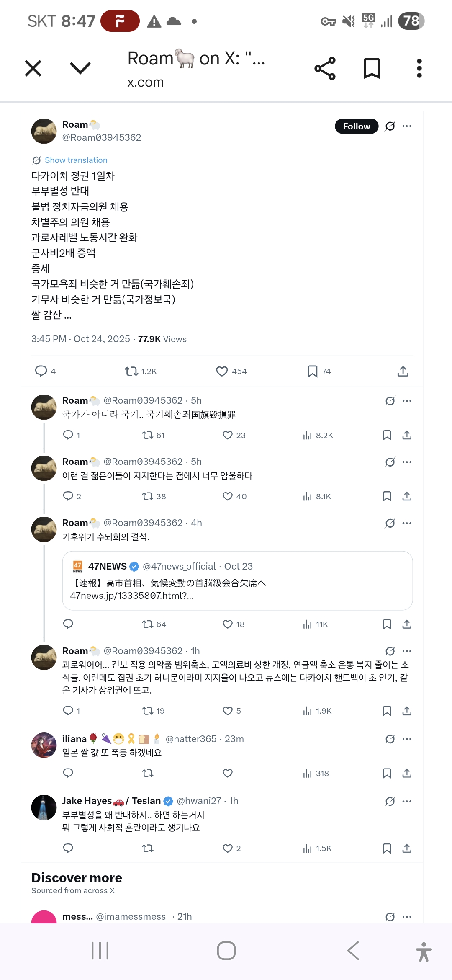Image resolution: width=452 pixels, height=980 pixels.
Task: Tap Android recent apps navigation button
Action: 100,951
